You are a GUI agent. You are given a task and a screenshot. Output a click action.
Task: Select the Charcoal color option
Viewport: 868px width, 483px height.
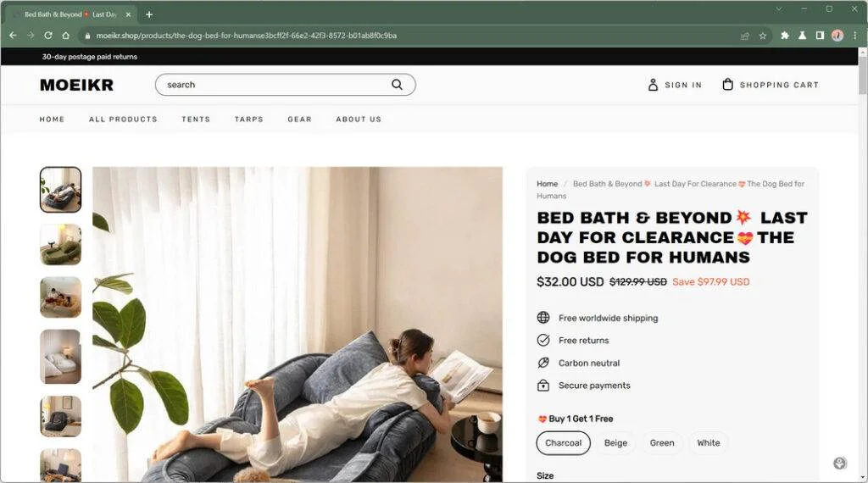pos(563,443)
